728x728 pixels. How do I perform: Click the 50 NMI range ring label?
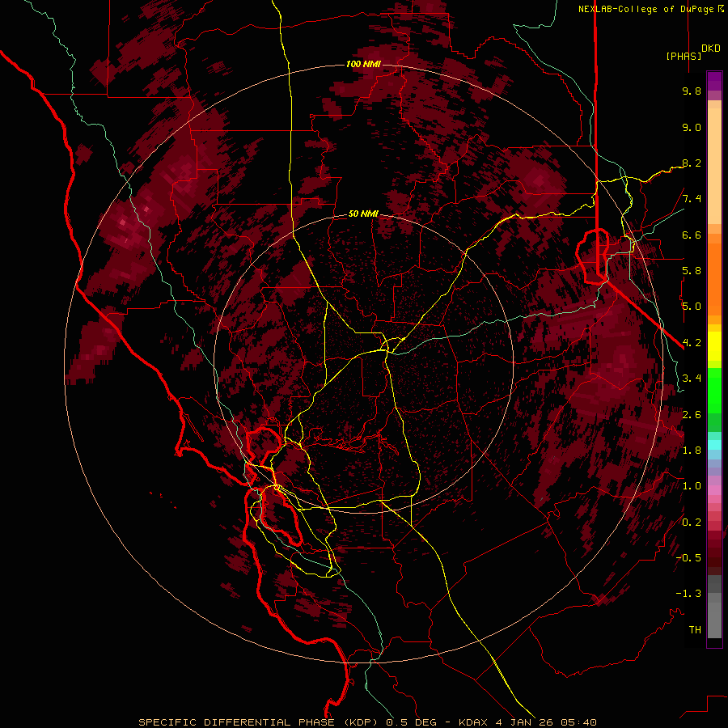point(363,214)
